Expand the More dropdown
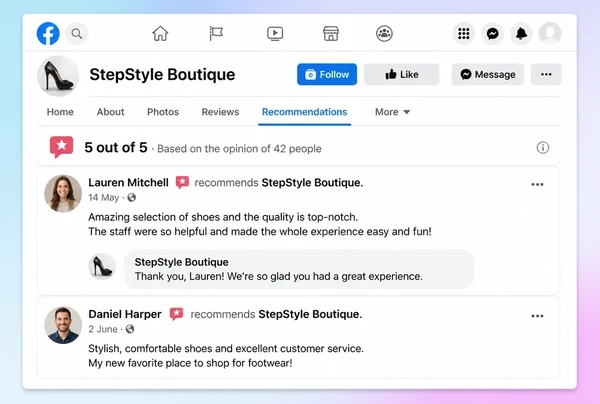Image resolution: width=600 pixels, height=404 pixels. [392, 112]
